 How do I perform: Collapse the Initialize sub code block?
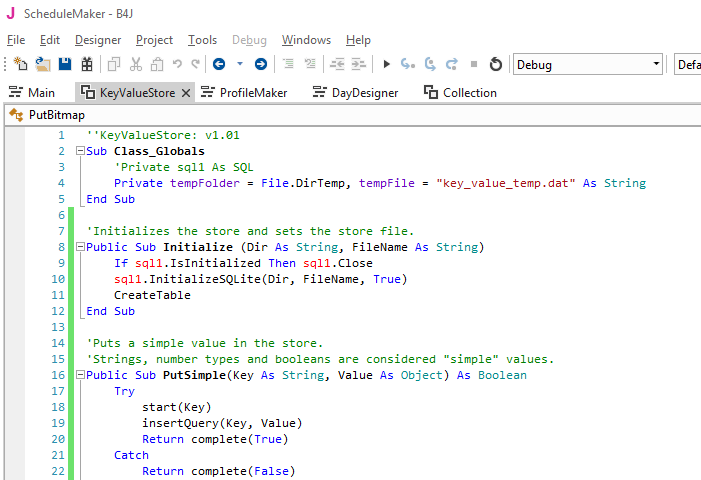point(80,248)
